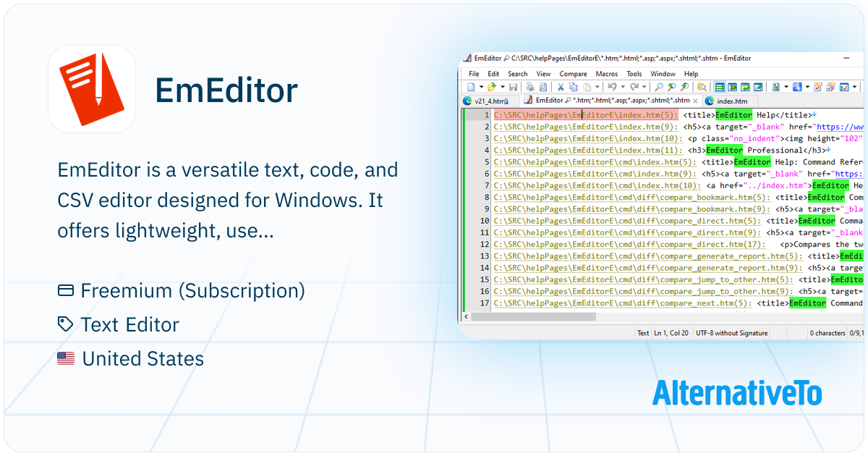The height and width of the screenshot is (456, 868).
Task: Open the Edit menu
Action: [x=493, y=74]
